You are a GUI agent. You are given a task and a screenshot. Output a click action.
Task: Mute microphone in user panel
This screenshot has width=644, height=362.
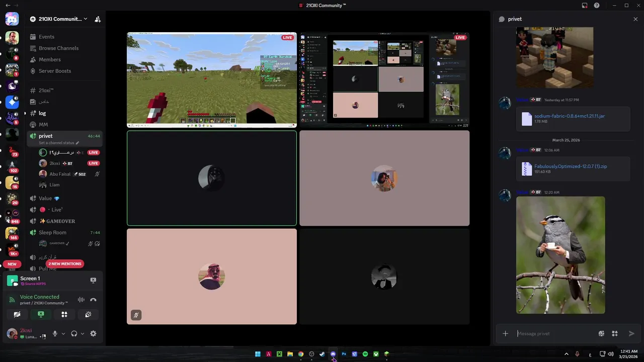point(55,334)
